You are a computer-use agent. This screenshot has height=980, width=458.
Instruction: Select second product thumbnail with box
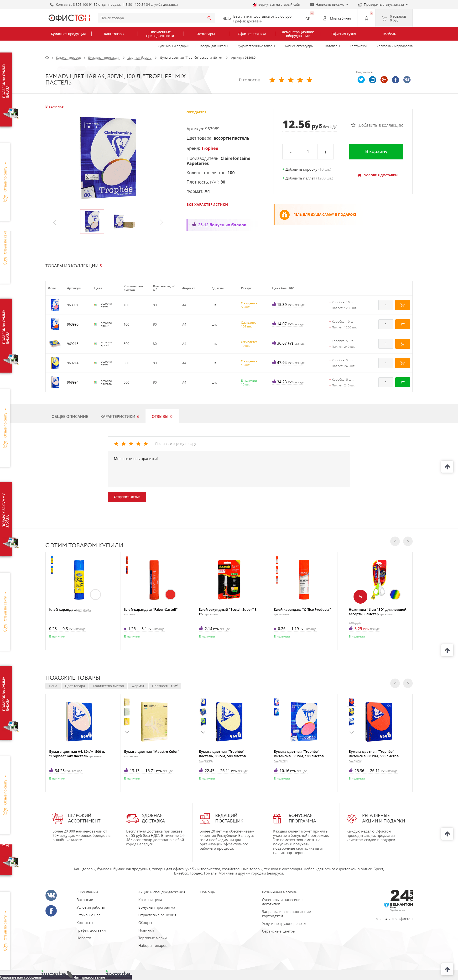(x=124, y=221)
